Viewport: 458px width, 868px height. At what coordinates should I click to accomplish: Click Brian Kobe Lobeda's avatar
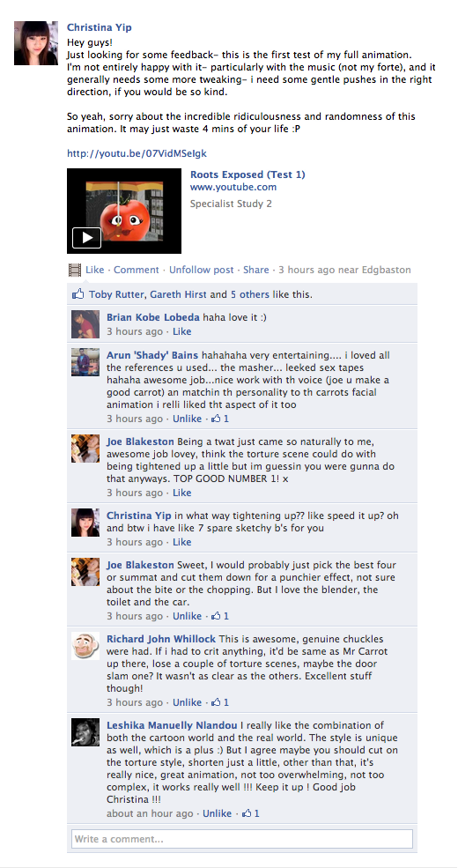point(85,324)
